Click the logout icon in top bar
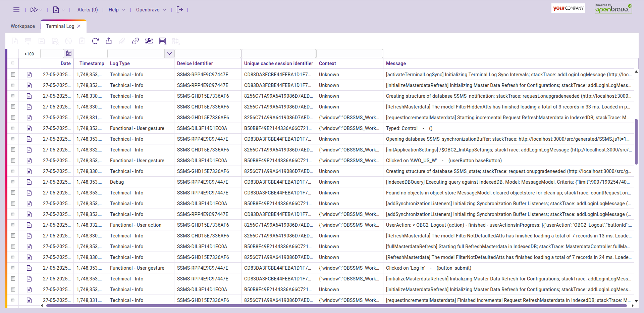The image size is (644, 313). 180,10
